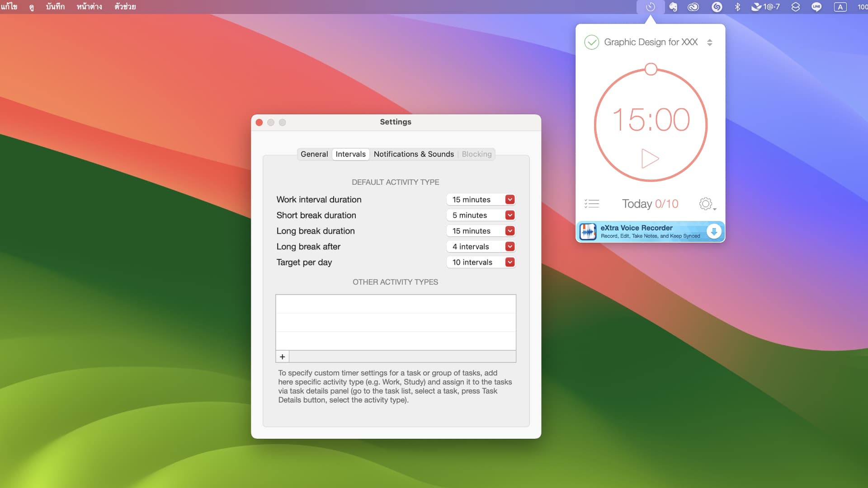
Task: Download eXtra Voice Recorder via banner arrow
Action: 714,231
